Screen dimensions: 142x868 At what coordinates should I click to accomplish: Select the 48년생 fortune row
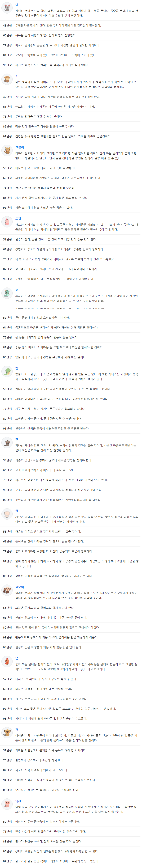pyautogui.click(x=71, y=25)
